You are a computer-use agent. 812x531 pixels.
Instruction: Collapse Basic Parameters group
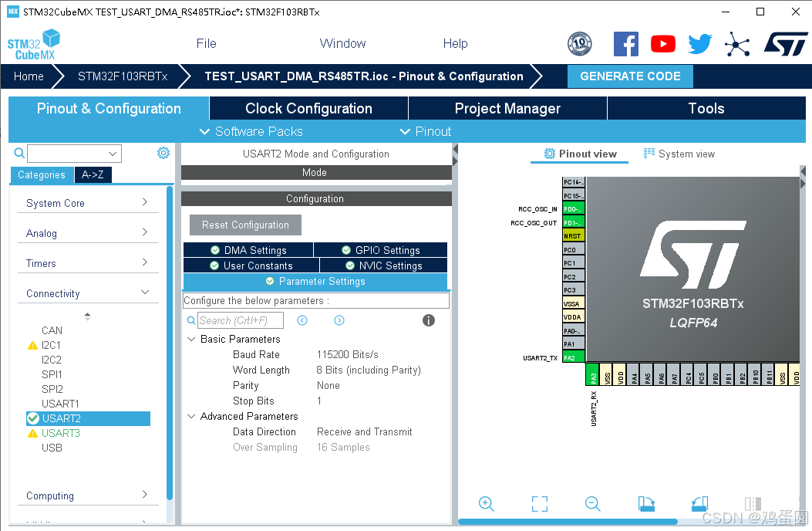[191, 339]
